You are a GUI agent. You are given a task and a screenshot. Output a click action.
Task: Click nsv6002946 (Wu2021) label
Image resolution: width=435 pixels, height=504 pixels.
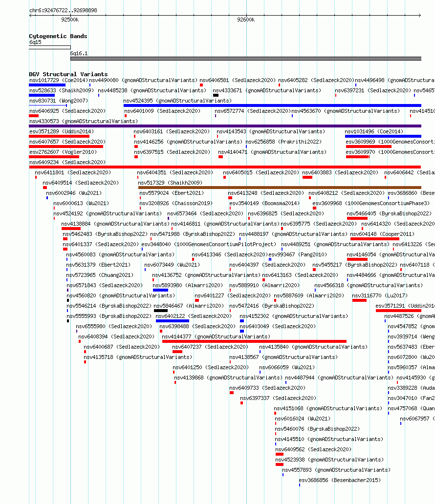(x=74, y=193)
